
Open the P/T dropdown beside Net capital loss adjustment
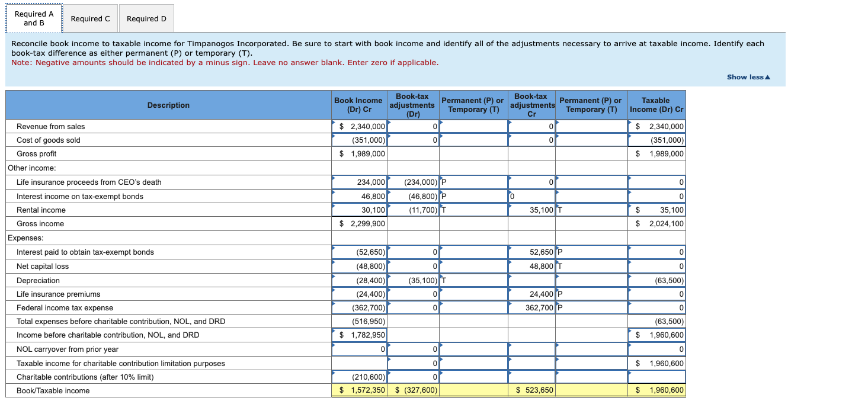coord(591,266)
